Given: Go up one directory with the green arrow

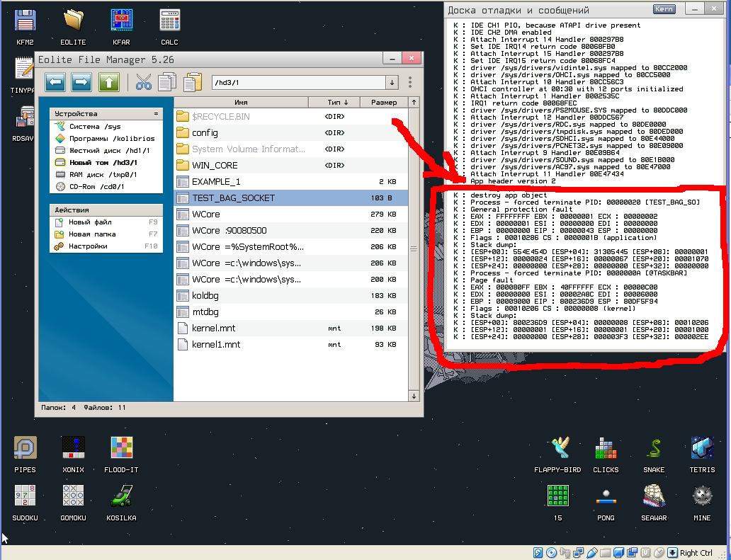Looking at the screenshot, I should (x=108, y=82).
